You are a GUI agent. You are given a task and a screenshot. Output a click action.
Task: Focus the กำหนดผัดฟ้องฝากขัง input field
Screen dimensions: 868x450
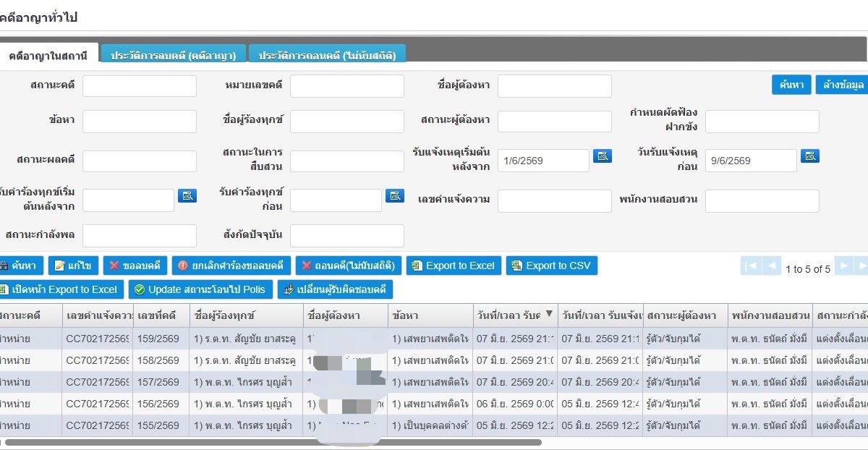pyautogui.click(x=762, y=121)
